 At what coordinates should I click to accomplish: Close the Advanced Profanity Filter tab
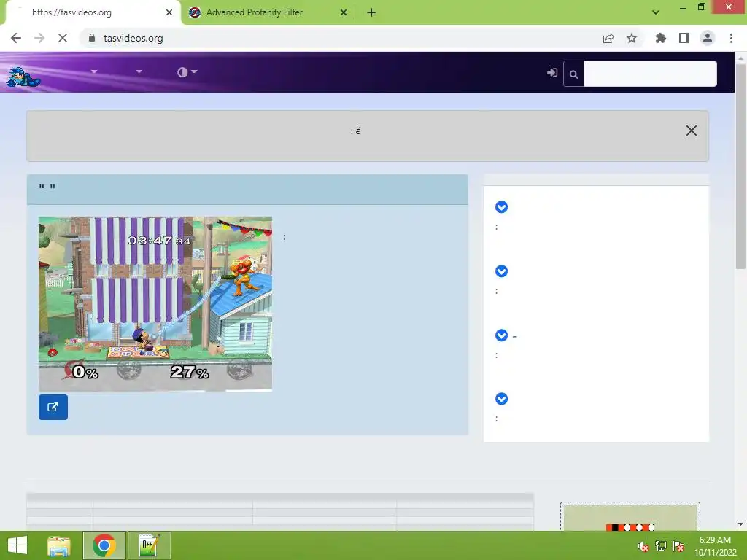pyautogui.click(x=344, y=12)
